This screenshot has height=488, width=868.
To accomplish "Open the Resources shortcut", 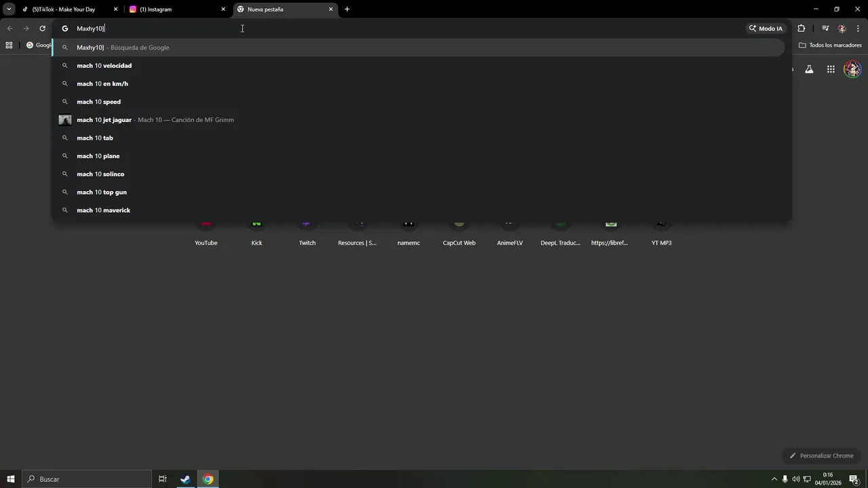I will pos(357,233).
